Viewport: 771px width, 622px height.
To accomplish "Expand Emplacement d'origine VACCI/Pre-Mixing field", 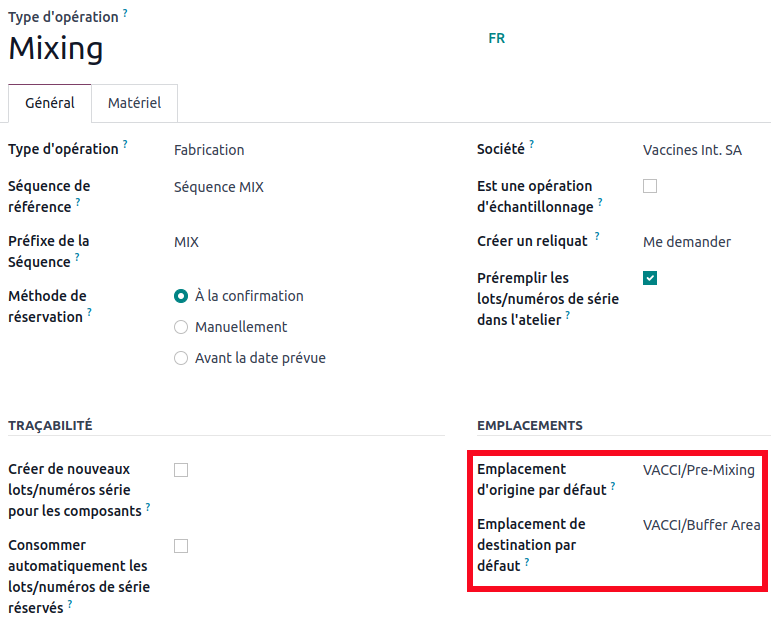I will click(699, 470).
